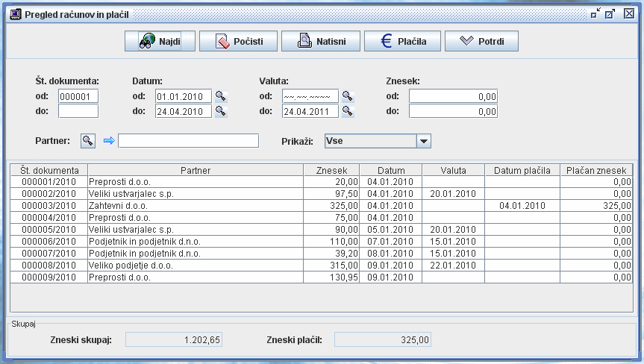This screenshot has width=644, height=364.
Task: Click the Št. dokumenta od input field
Action: tap(78, 96)
